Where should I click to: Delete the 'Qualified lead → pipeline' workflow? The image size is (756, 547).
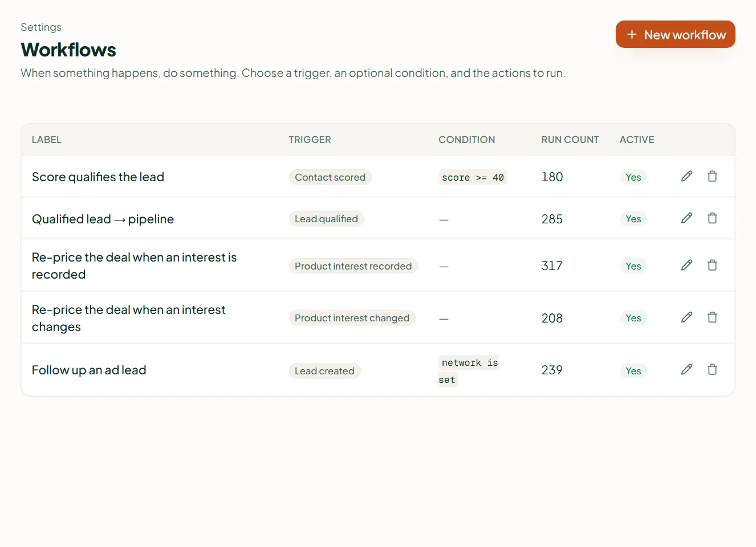tap(712, 218)
